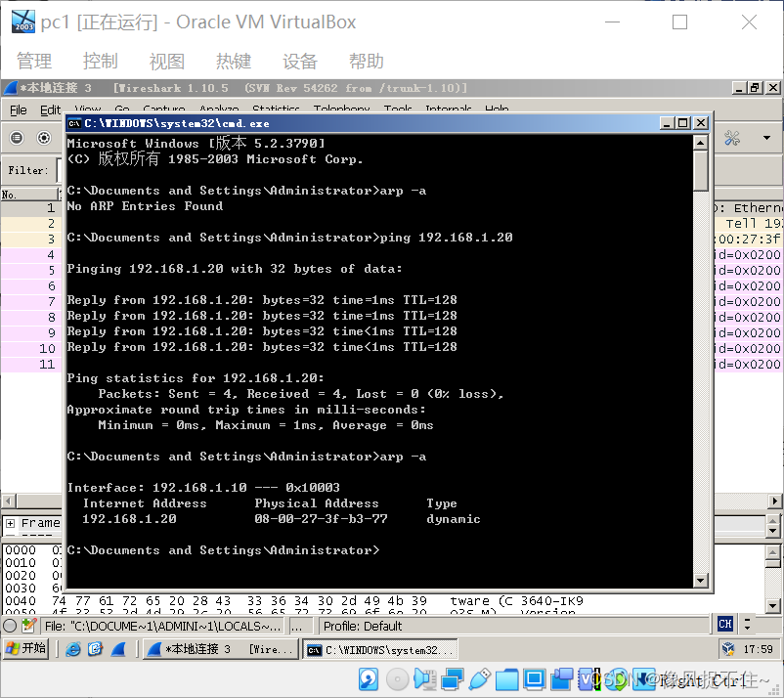
Task: Edit capture file comments icon in status bar
Action: [x=29, y=626]
